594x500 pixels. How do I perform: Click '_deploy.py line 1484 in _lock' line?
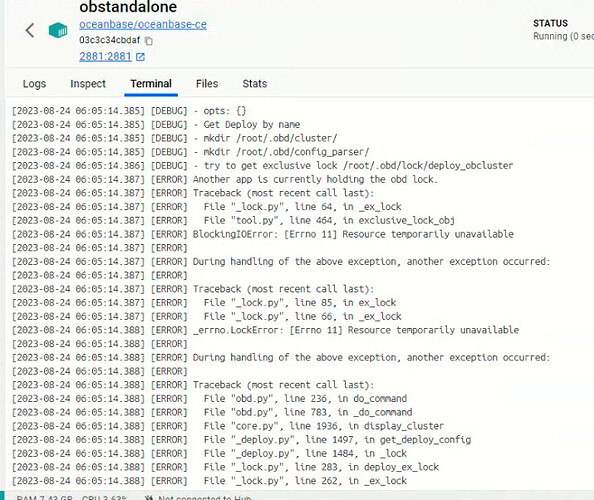209,453
